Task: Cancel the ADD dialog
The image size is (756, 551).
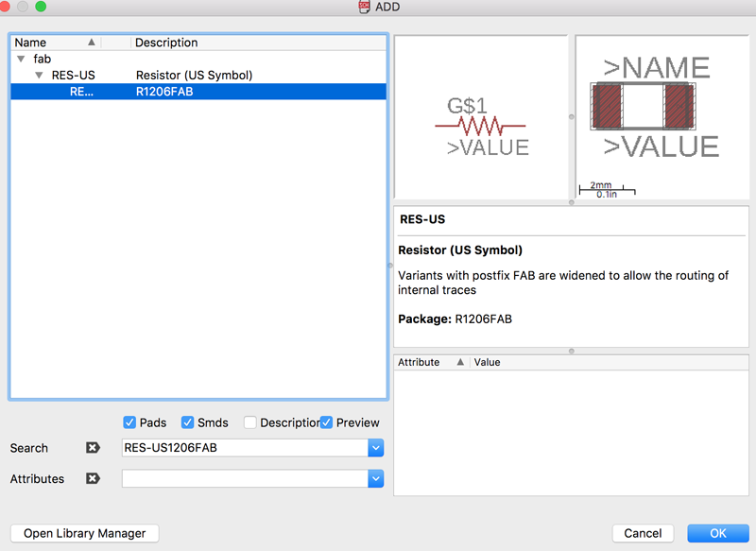Action: click(643, 533)
